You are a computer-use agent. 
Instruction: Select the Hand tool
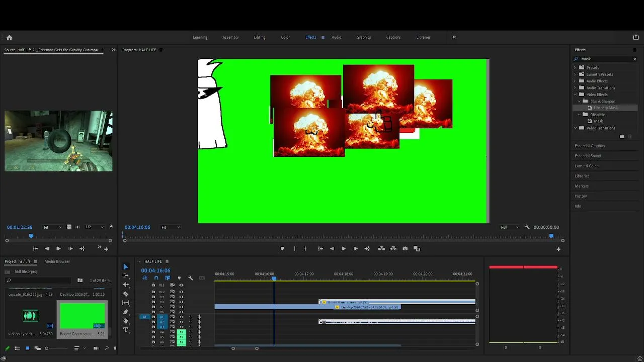tap(126, 321)
